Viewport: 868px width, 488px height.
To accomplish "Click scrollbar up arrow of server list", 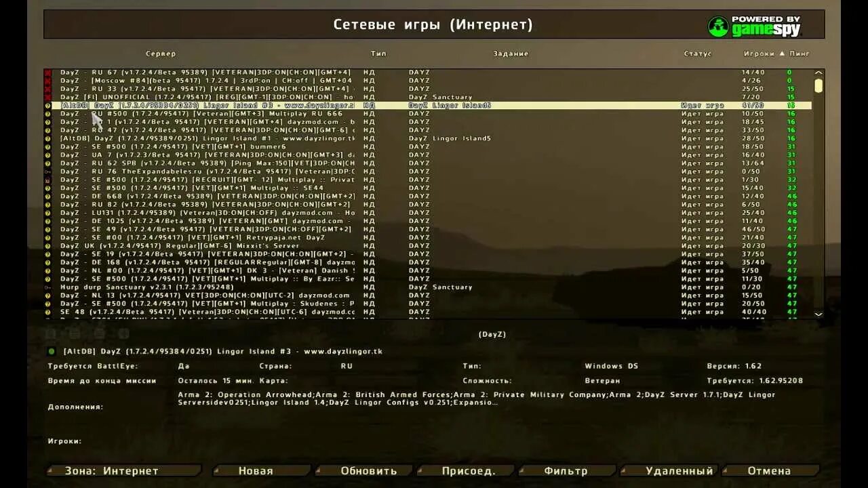I will point(818,73).
